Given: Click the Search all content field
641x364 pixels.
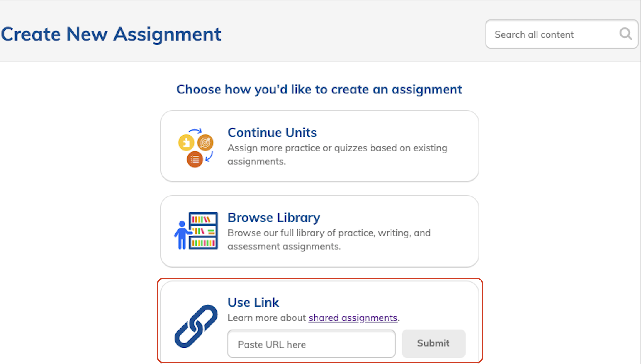Looking at the screenshot, I should coord(550,34).
